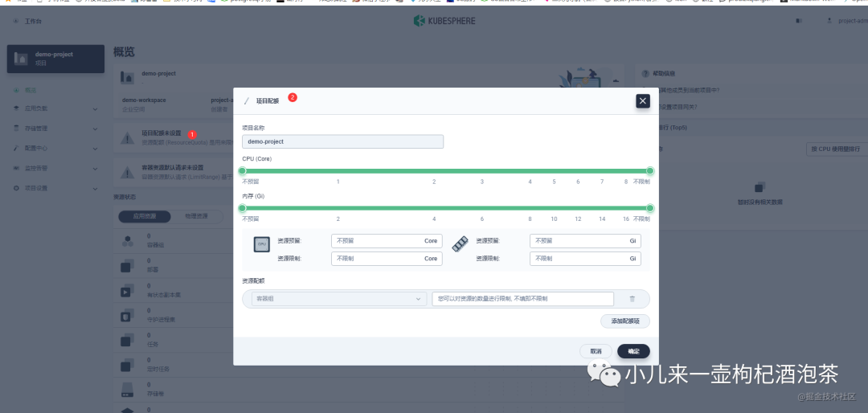Image resolution: width=868 pixels, height=413 pixels.
Task: Click the pencil icon beside 项目配额
Action: pos(247,100)
